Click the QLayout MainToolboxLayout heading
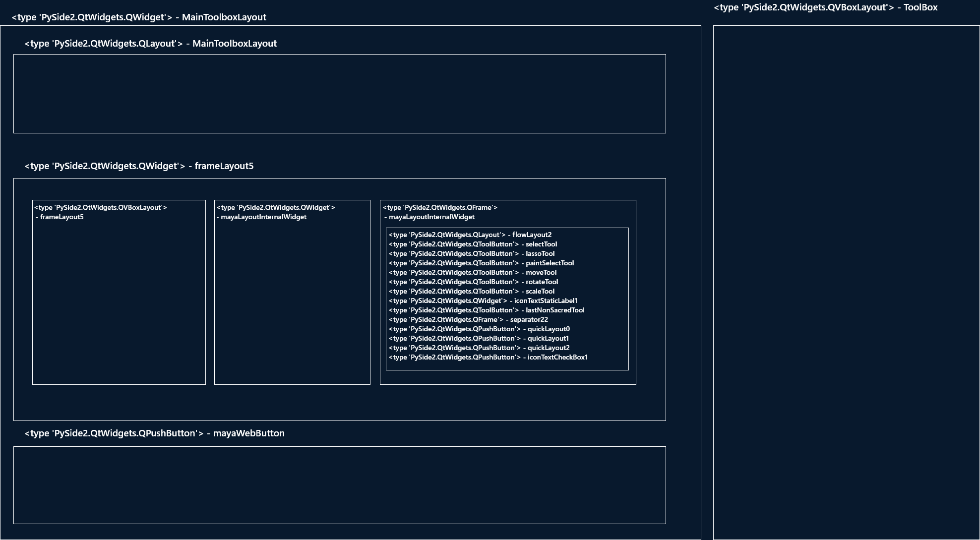Image resolution: width=980 pixels, height=540 pixels. (x=150, y=44)
